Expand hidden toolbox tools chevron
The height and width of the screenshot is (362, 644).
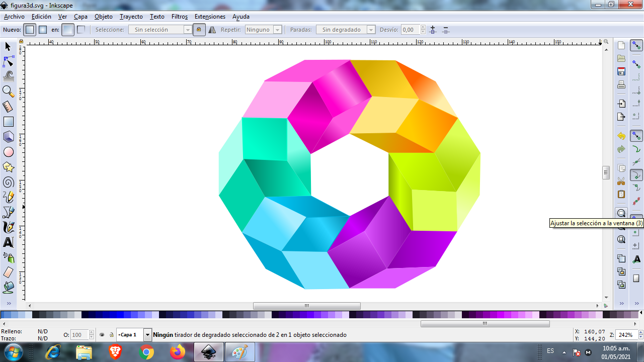point(8,303)
